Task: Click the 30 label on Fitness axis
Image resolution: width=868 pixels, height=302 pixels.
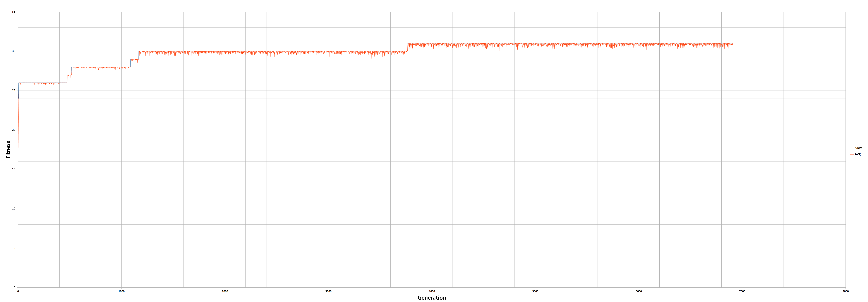Action: tap(14, 51)
